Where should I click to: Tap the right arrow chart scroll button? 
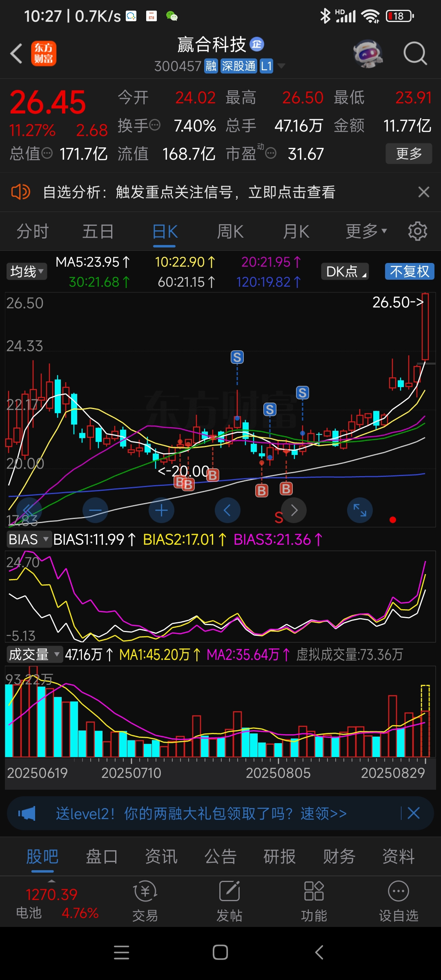pyautogui.click(x=294, y=510)
